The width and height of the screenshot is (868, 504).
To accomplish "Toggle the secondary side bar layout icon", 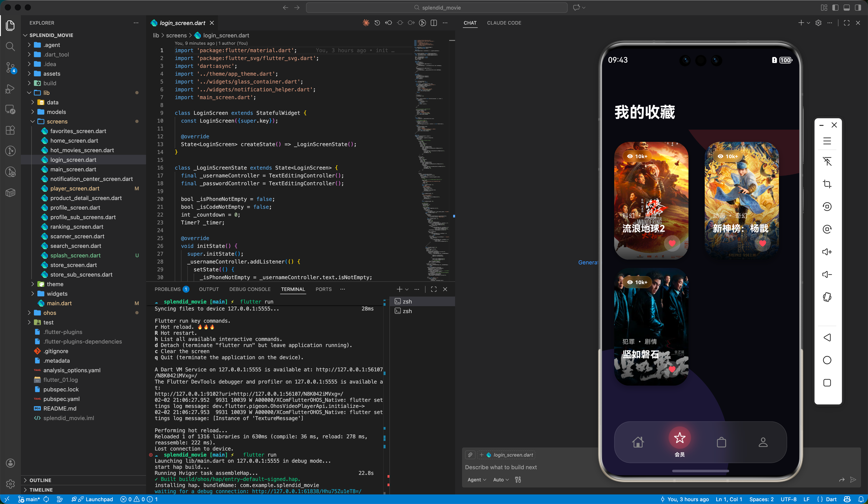I will (858, 8).
